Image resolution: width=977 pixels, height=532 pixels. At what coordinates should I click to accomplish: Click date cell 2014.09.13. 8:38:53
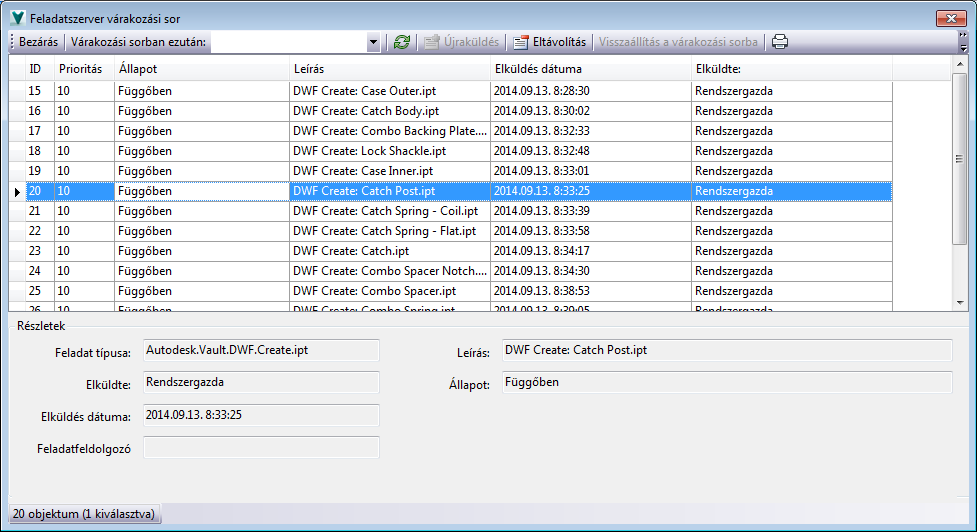[591, 291]
